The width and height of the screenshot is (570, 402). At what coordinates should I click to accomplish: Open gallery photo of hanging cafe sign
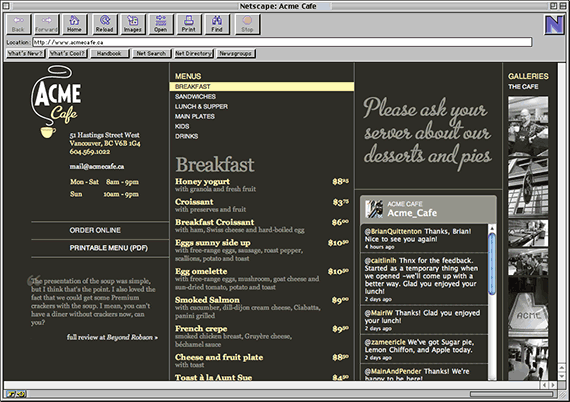528,187
